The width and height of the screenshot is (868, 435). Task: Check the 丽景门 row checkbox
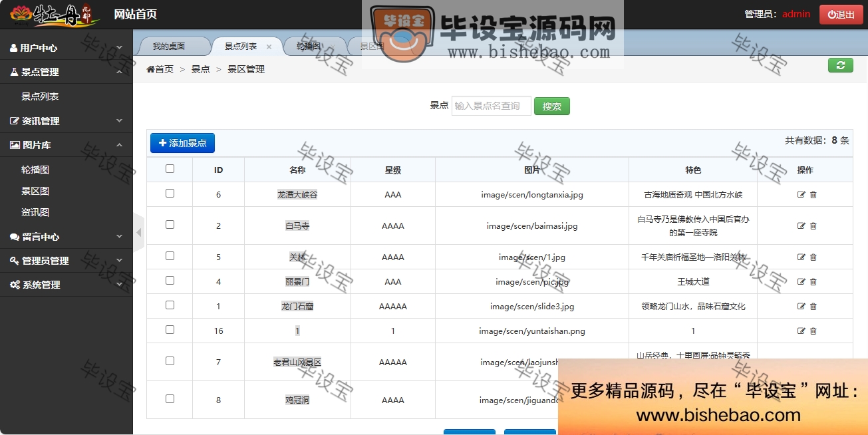170,281
